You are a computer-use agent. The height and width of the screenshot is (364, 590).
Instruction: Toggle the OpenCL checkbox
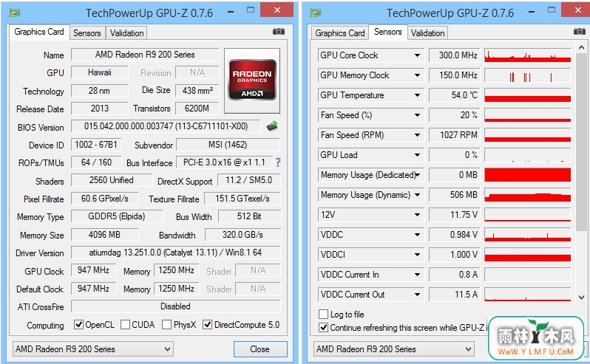tap(78, 324)
